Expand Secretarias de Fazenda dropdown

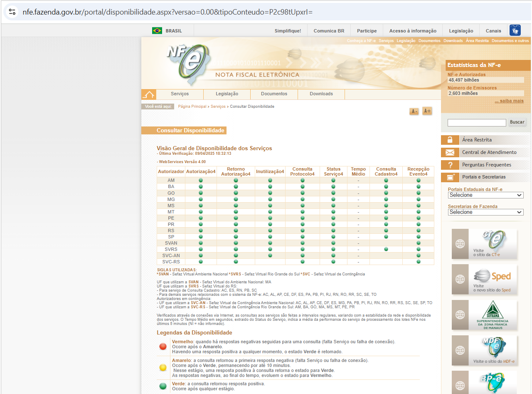(485, 212)
